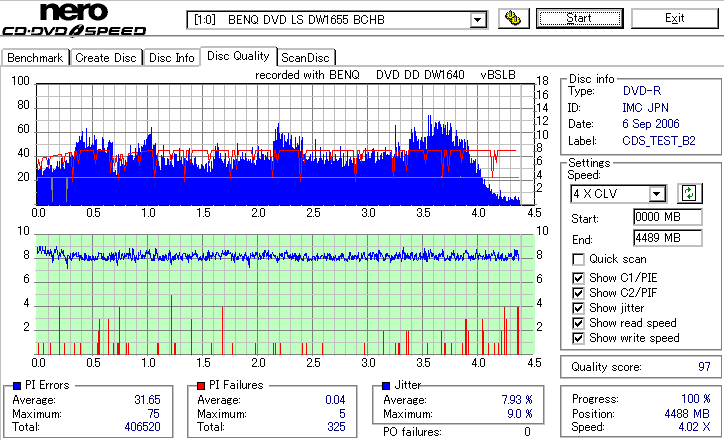The image size is (724, 441).
Task: Click the Start position field 0000 MB
Action: click(668, 217)
